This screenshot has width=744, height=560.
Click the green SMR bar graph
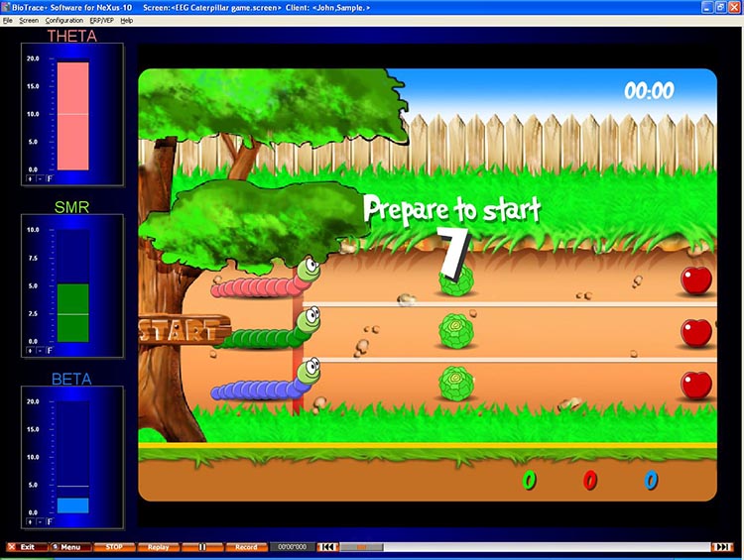pos(73,313)
